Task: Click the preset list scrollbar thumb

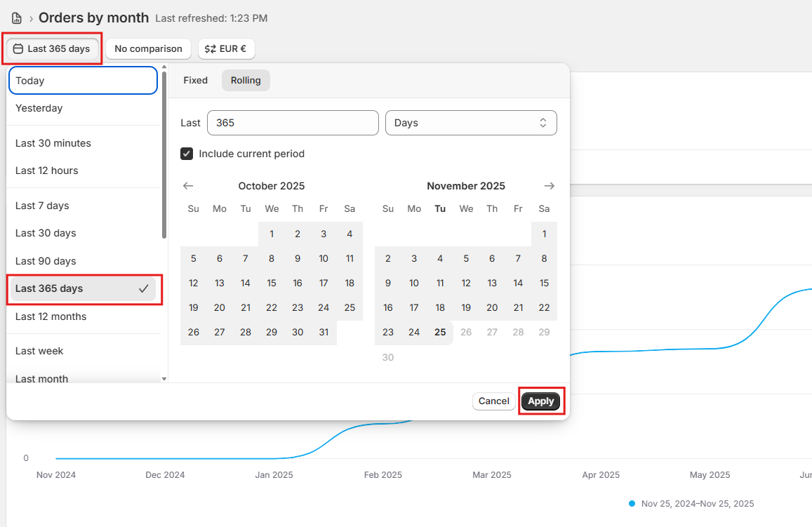Action: [x=164, y=154]
